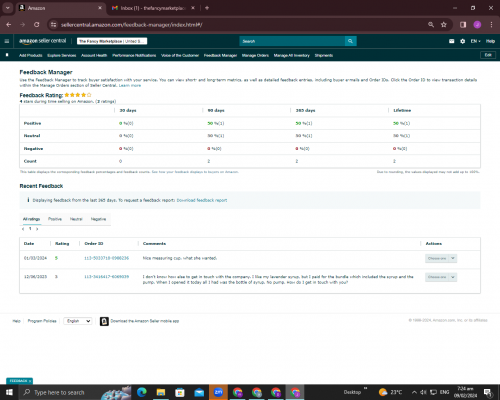500x400 pixels.
Task: Go back with the browser back arrow
Action: 9,25
